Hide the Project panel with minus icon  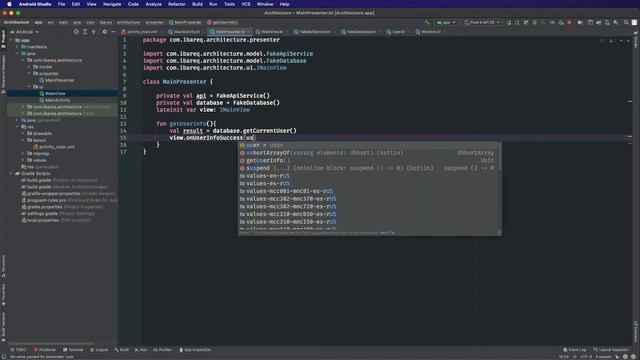113,31
